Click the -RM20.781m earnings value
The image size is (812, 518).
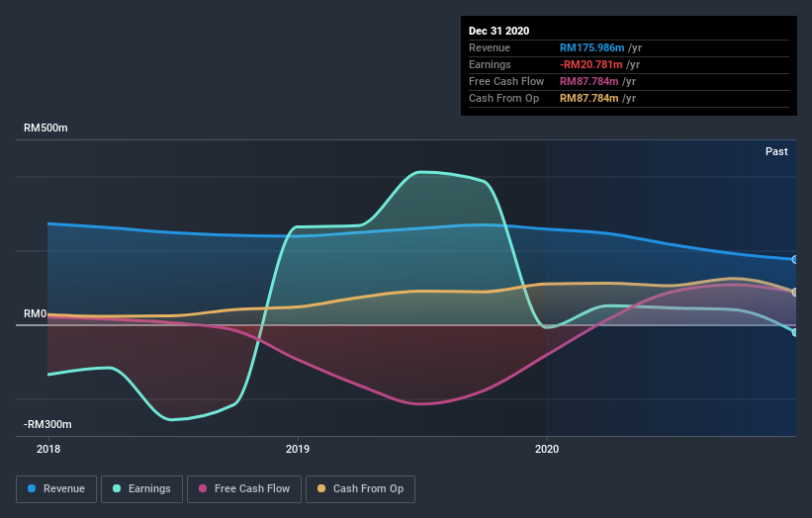pos(590,64)
